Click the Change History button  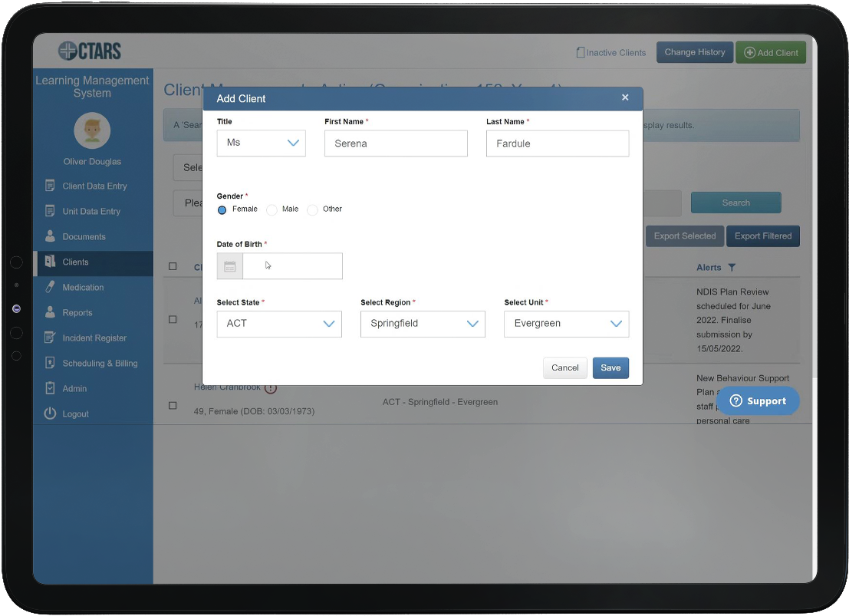tap(694, 52)
